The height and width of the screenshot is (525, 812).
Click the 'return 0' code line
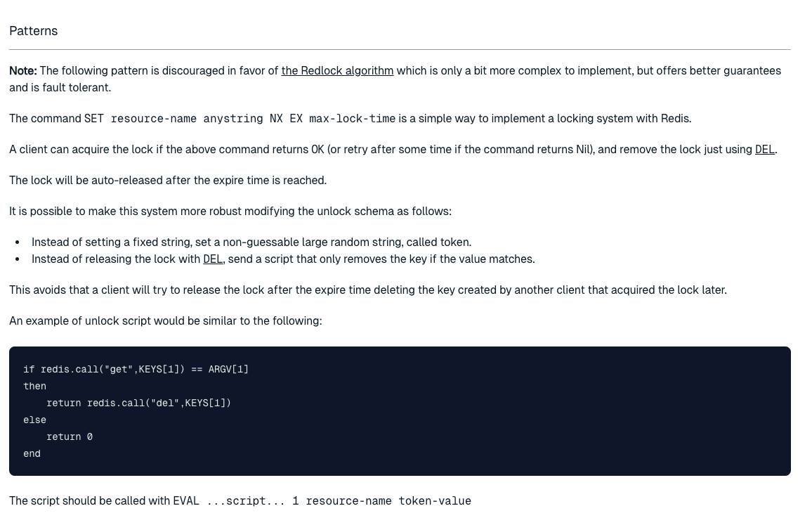pos(70,436)
